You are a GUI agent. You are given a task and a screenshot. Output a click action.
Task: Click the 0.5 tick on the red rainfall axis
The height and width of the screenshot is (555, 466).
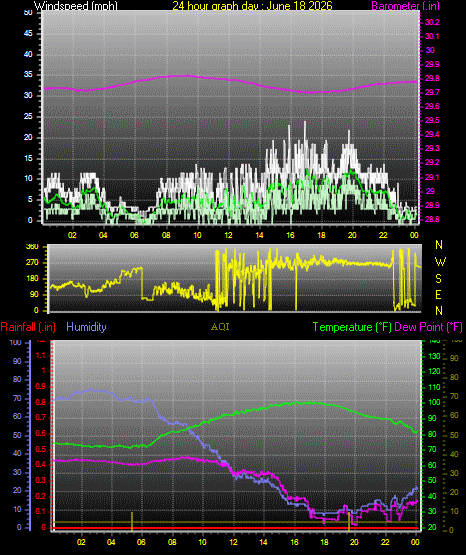(41, 449)
